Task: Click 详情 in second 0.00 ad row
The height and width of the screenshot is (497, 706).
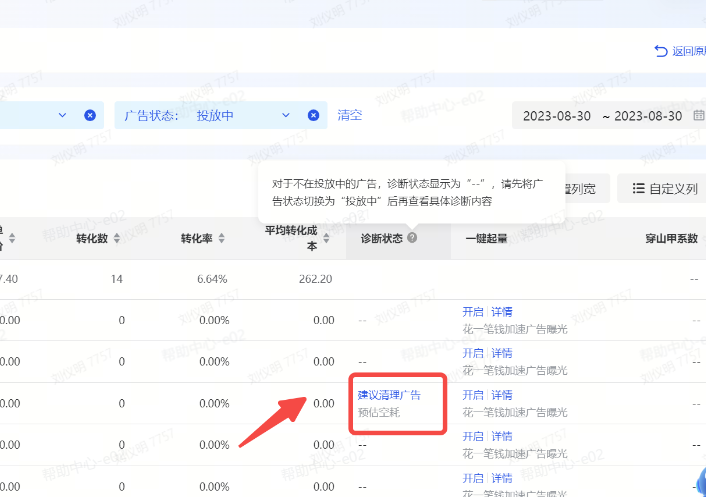Action: coord(502,353)
